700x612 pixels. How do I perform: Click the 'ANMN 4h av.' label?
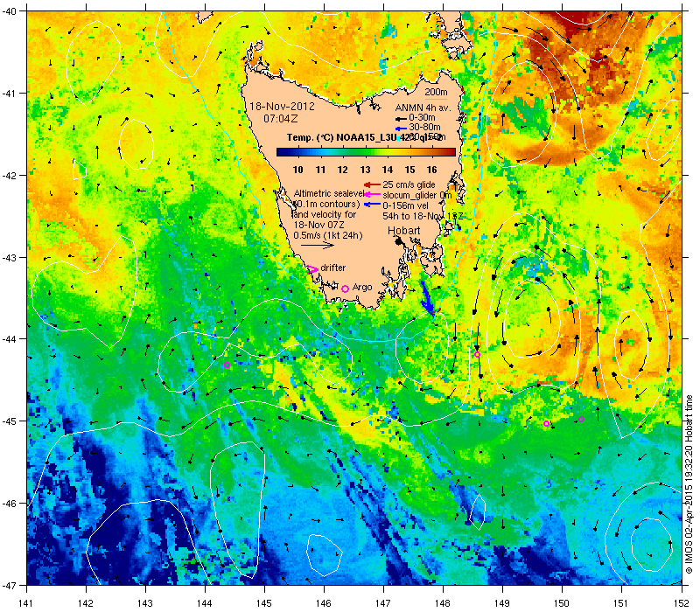(x=423, y=108)
